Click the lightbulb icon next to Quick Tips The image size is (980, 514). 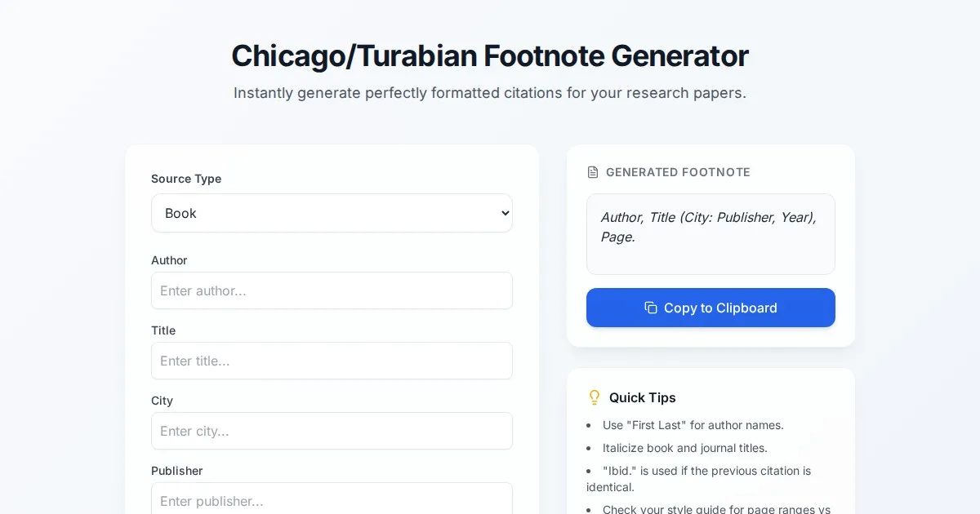coord(595,397)
